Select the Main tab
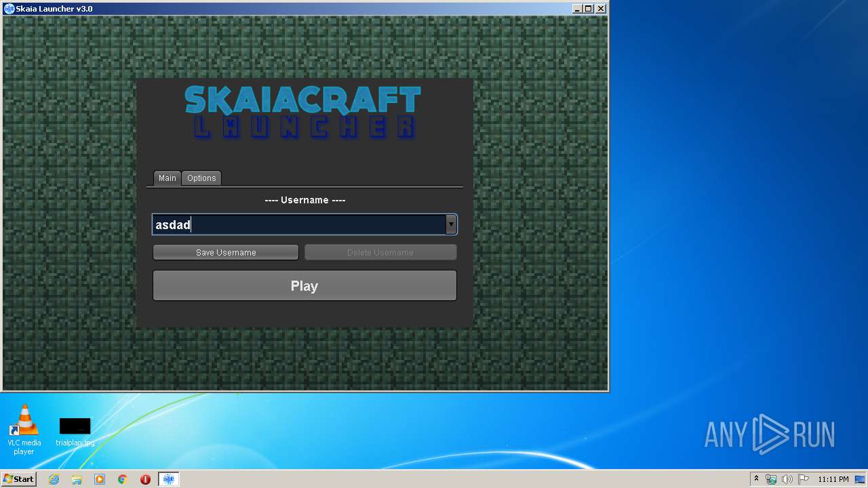The height and width of the screenshot is (488, 868). tap(167, 178)
